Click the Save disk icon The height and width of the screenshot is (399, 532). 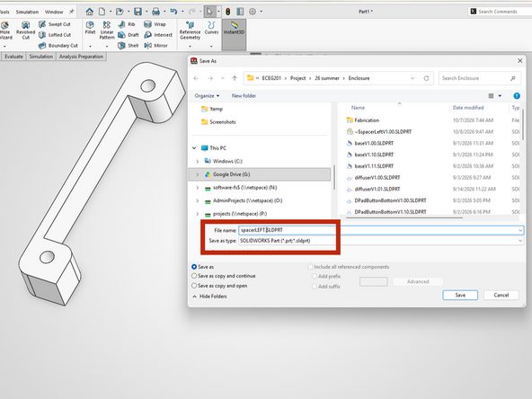137,12
